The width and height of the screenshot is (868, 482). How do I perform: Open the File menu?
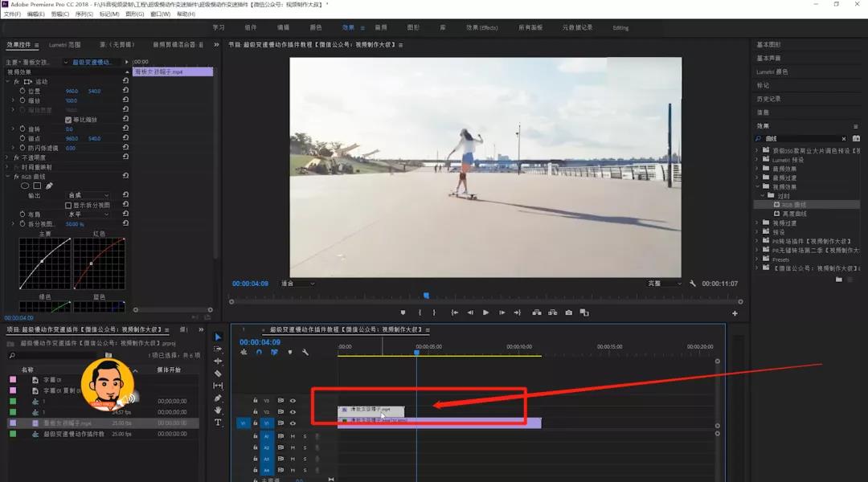click(x=12, y=14)
